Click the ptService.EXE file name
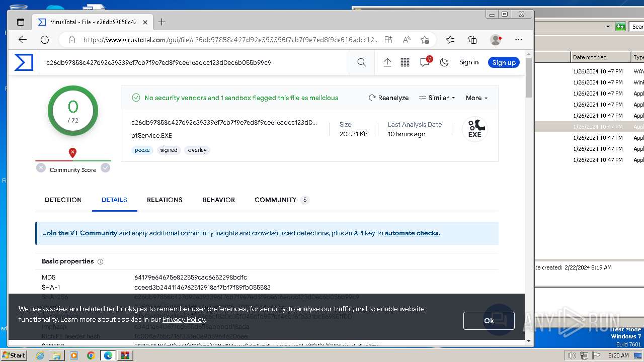 (151, 136)
